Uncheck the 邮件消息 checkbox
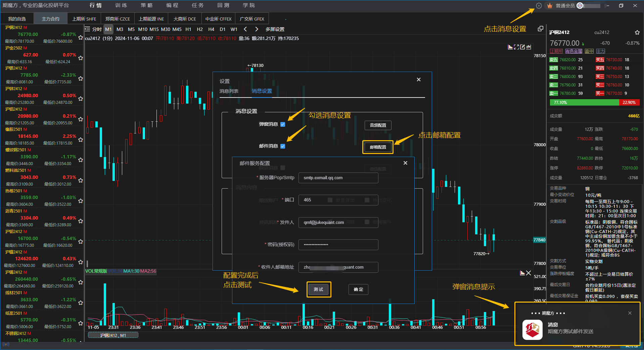Image resolution: width=644 pixels, height=350 pixels. pyautogui.click(x=283, y=146)
